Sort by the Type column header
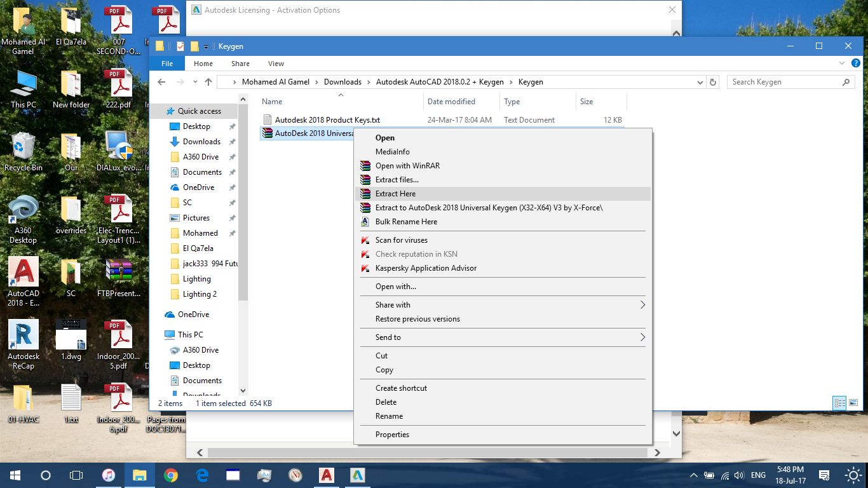Image resolution: width=868 pixels, height=488 pixels. tap(538, 102)
